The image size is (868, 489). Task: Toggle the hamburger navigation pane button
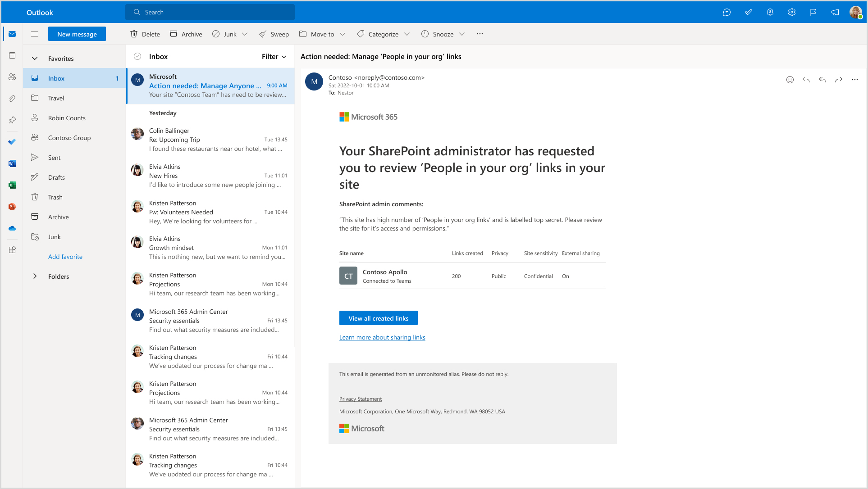[35, 34]
